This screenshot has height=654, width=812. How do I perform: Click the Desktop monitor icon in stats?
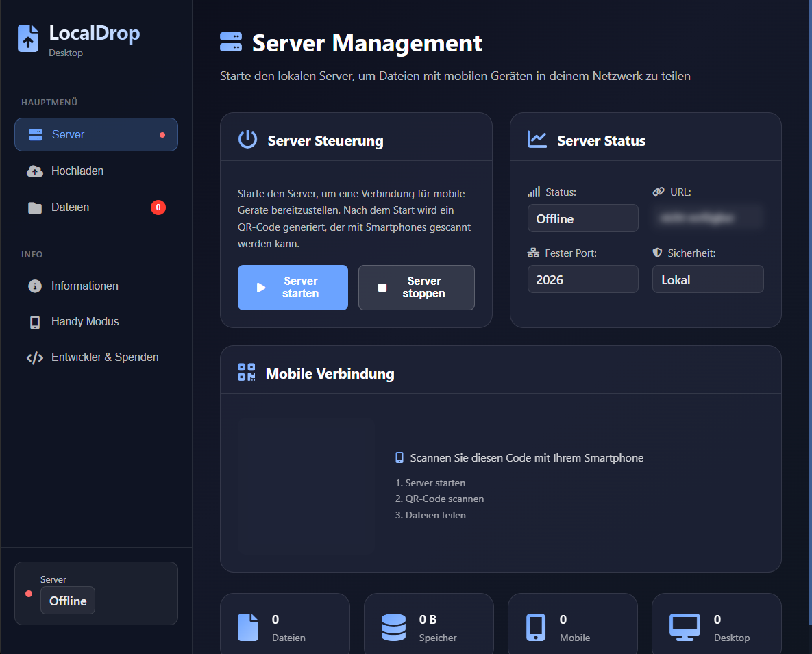point(684,627)
